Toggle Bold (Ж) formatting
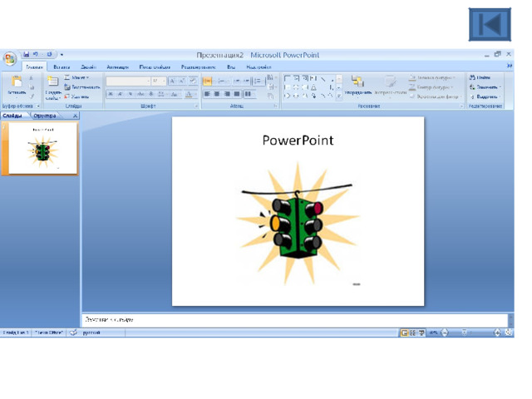The width and height of the screenshot is (532, 399). click(x=111, y=94)
